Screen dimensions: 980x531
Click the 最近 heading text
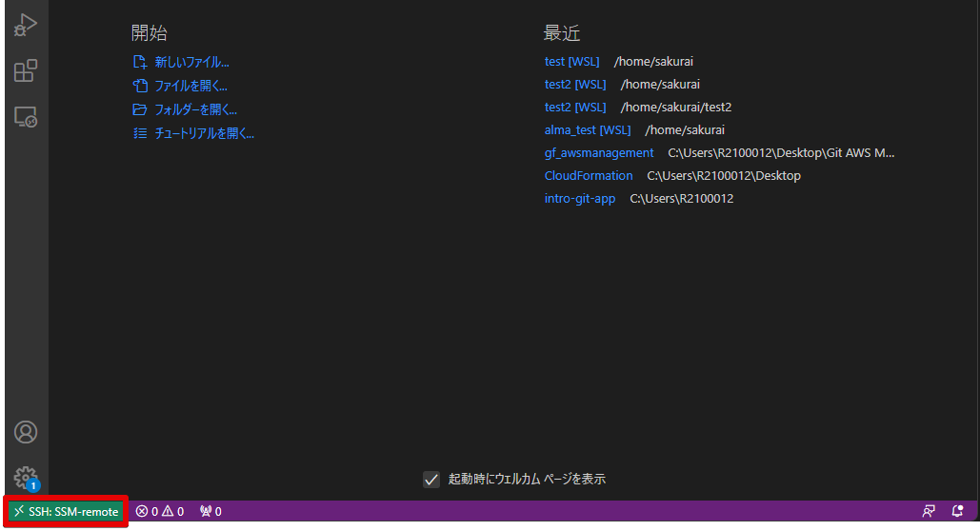click(561, 32)
